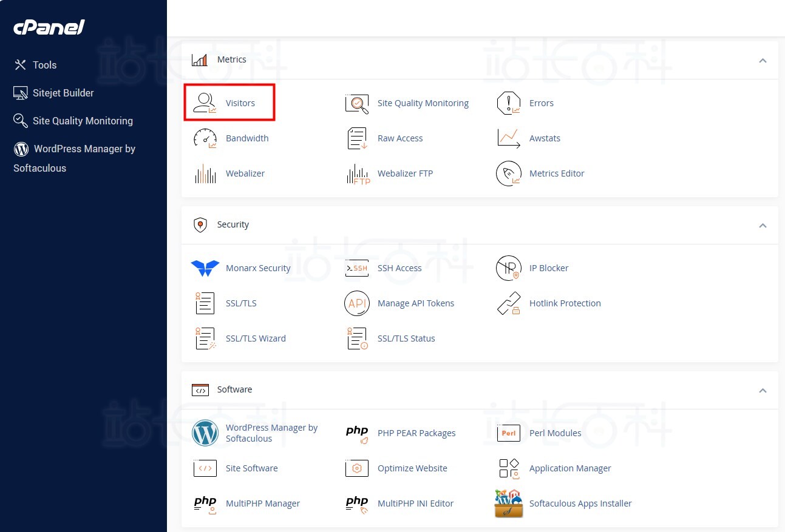
Task: Open the Hotlink Protection chain icon
Action: 509,303
